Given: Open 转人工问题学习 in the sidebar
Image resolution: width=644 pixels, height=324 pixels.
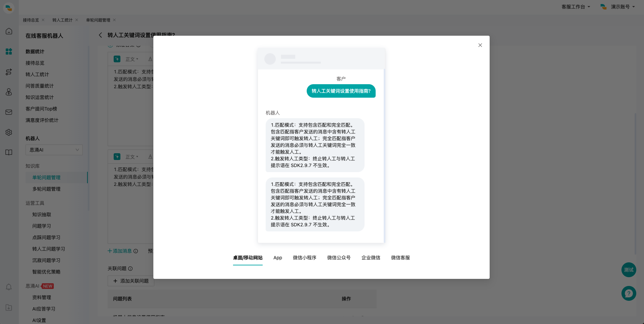Looking at the screenshot, I should pyautogui.click(x=49, y=249).
